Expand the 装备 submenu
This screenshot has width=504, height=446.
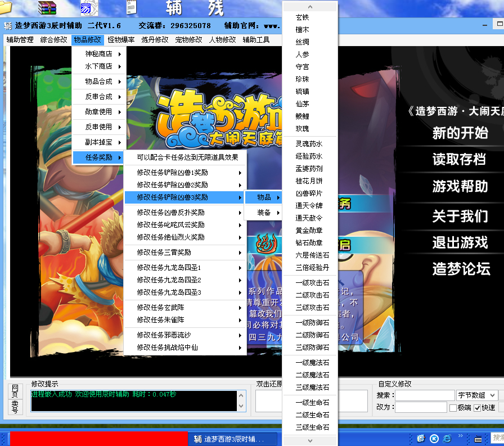264,213
